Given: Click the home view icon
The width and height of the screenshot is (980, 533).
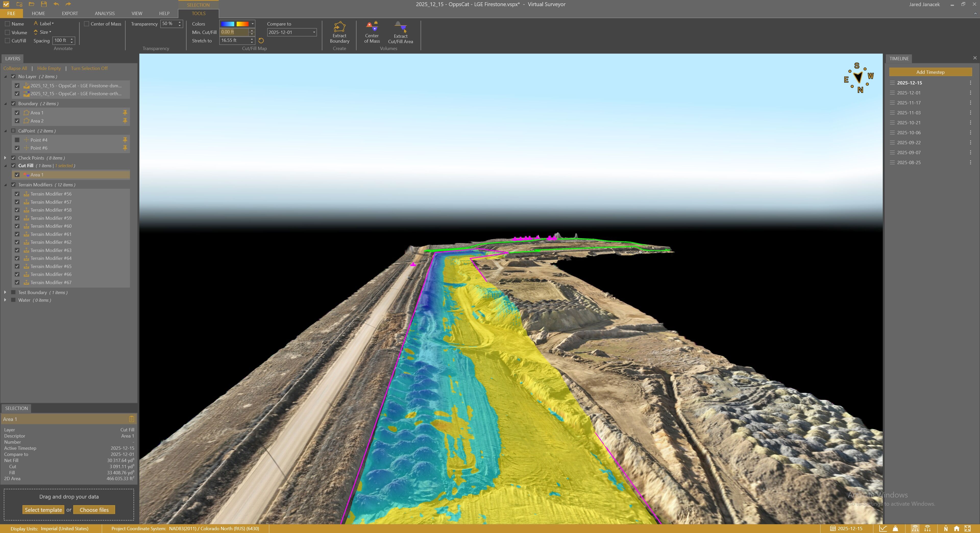Looking at the screenshot, I should pyautogui.click(x=957, y=528).
